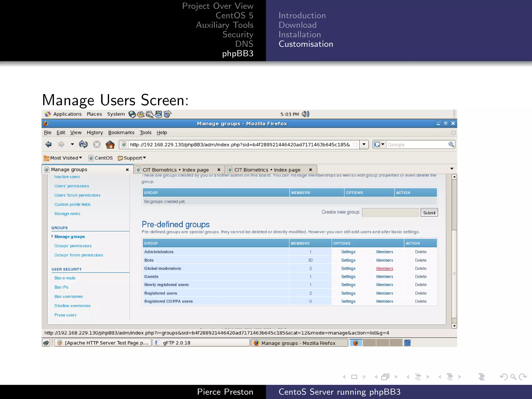Open Settings for Administrators group
This screenshot has height=399, width=532.
348,252
